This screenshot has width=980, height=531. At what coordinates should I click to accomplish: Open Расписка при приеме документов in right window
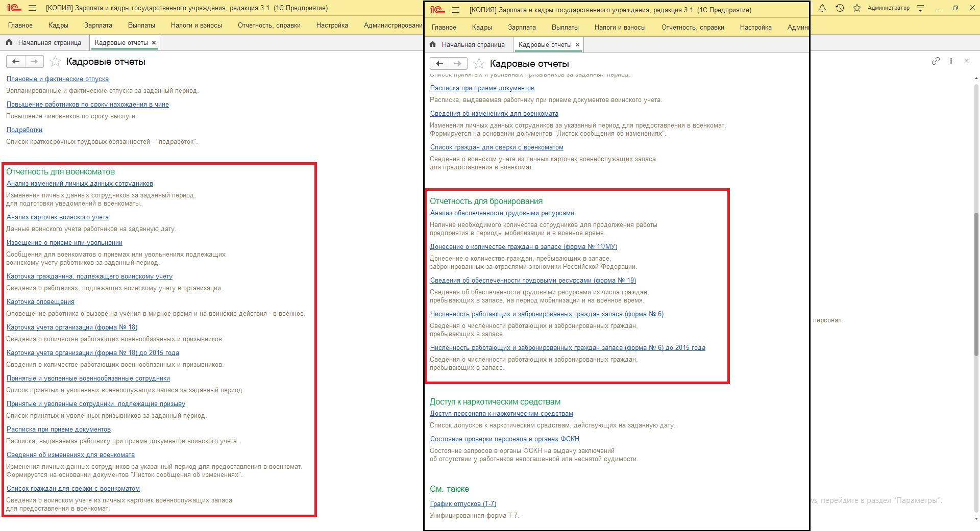482,88
